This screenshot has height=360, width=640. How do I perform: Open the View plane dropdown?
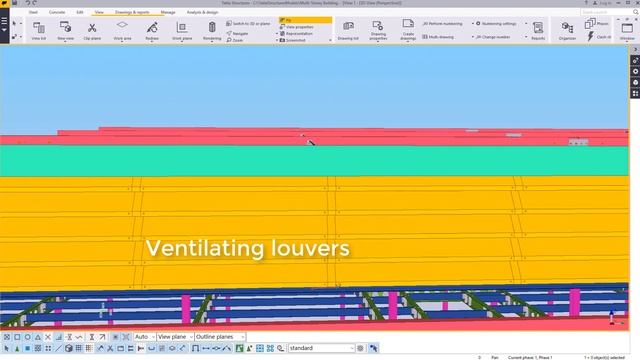(175, 337)
